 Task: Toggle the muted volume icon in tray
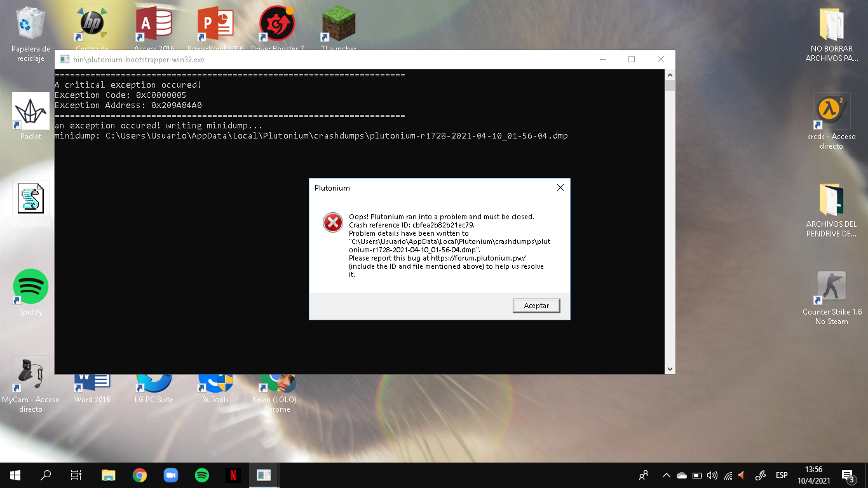tap(741, 475)
